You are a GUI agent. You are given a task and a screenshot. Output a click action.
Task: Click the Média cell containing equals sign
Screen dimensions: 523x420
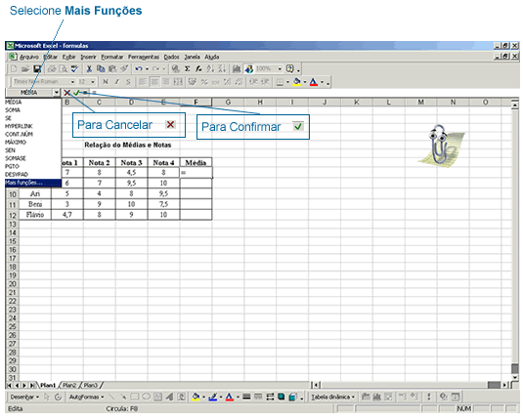tap(196, 173)
